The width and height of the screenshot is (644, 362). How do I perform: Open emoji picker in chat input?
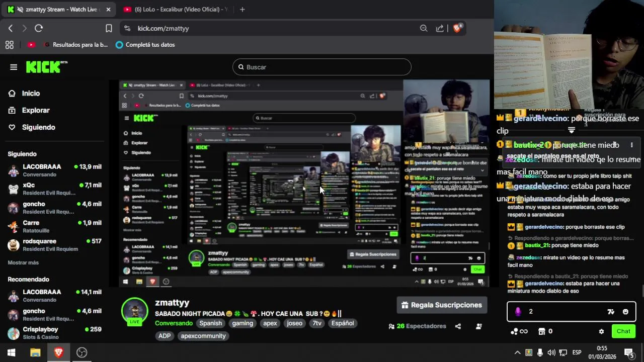(625, 312)
